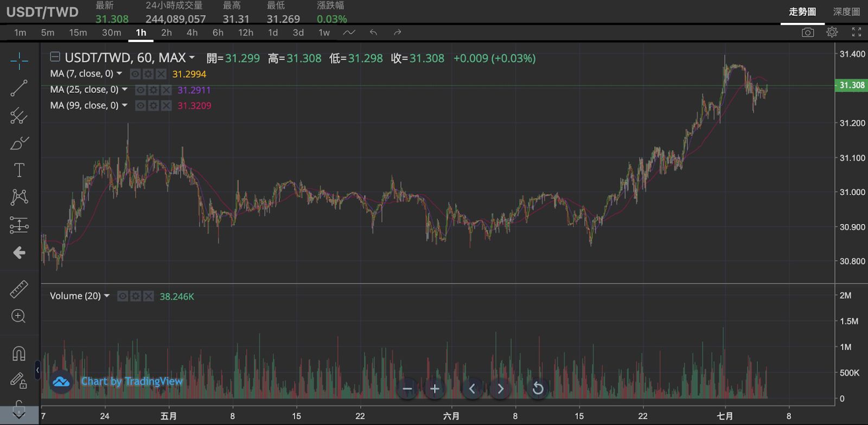Collapse the left drawing toolbar handle
The image size is (868, 425).
[x=37, y=370]
